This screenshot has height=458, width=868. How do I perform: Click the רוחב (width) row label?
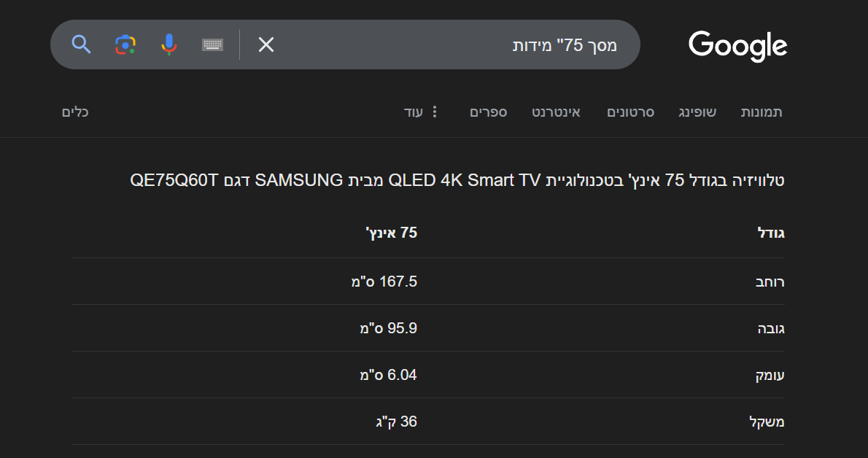click(x=770, y=282)
